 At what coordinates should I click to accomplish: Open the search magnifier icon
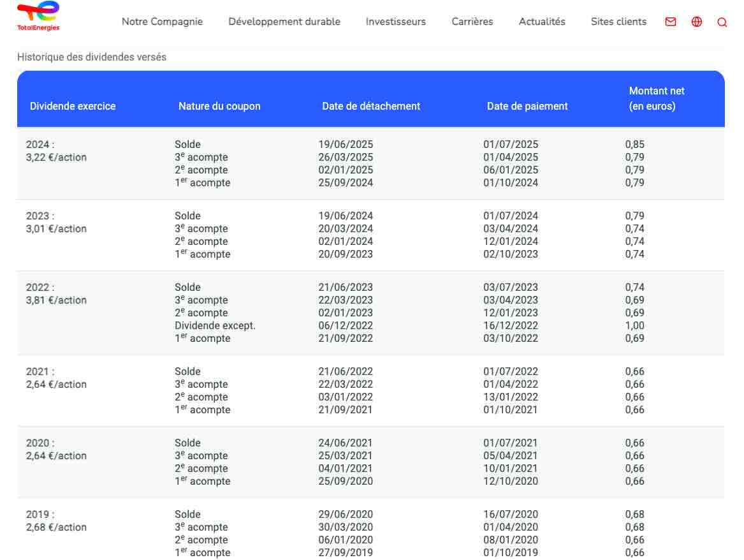coord(722,22)
